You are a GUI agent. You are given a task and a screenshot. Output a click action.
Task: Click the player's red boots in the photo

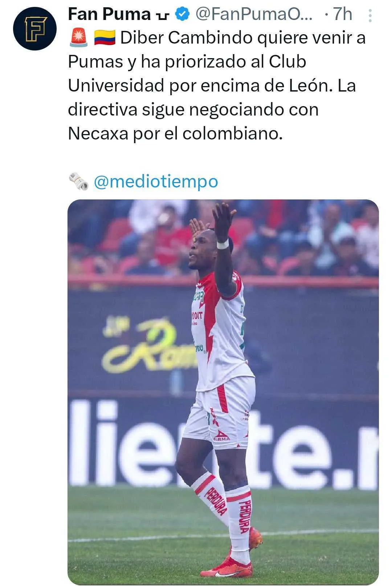(x=233, y=556)
